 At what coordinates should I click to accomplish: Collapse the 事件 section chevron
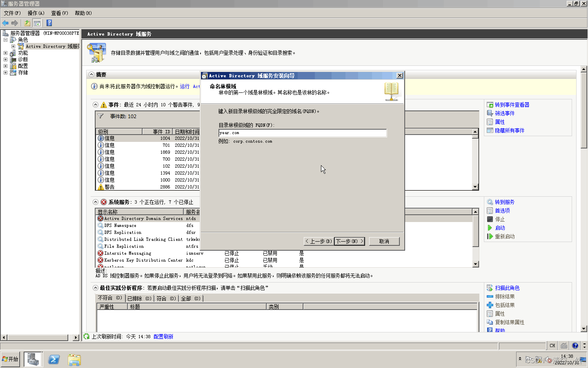[96, 105]
